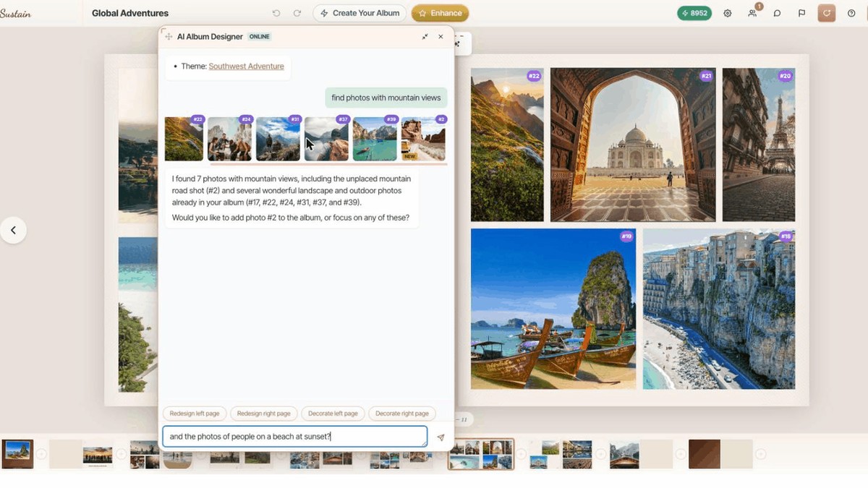
Task: Close the AI Album Designer panel
Action: (441, 36)
